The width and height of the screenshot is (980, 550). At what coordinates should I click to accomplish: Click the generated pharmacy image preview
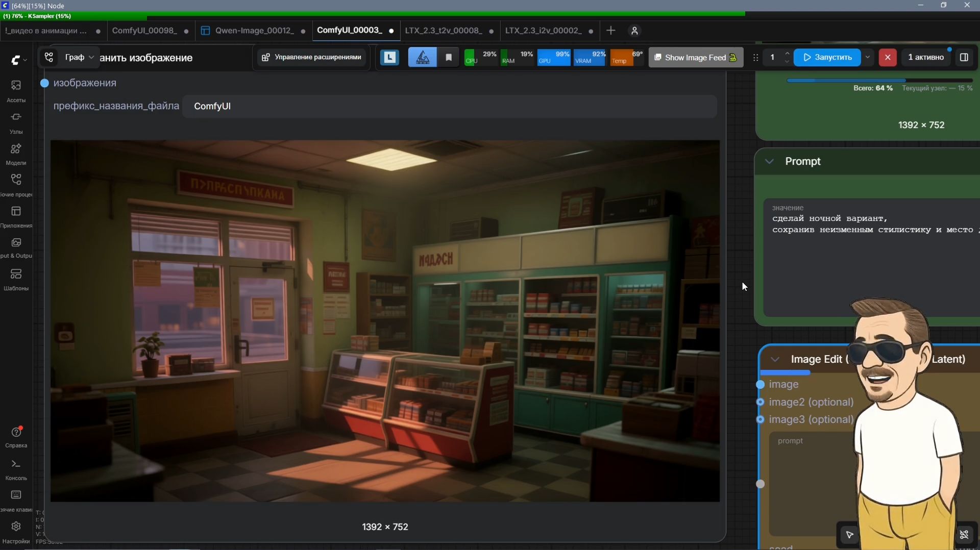tap(385, 321)
